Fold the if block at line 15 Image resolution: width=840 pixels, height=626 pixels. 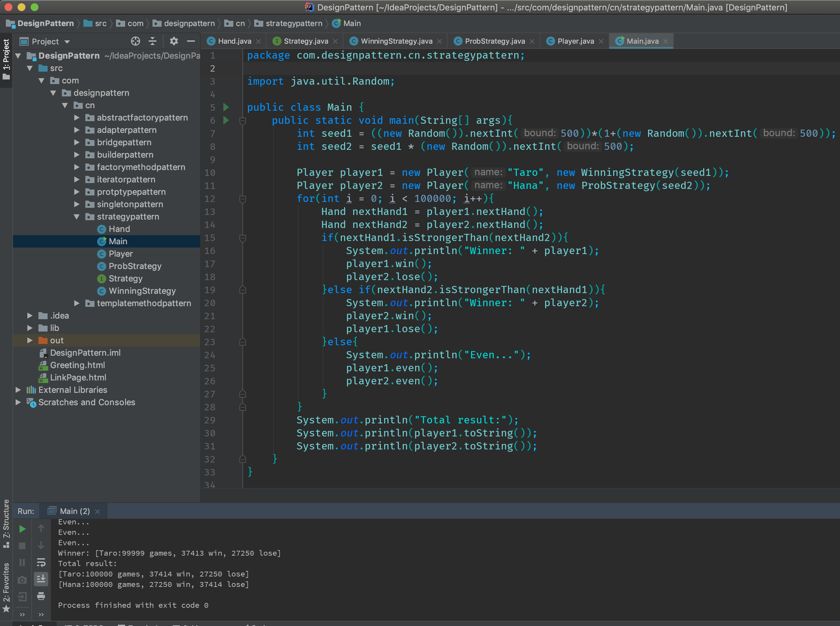(x=243, y=238)
